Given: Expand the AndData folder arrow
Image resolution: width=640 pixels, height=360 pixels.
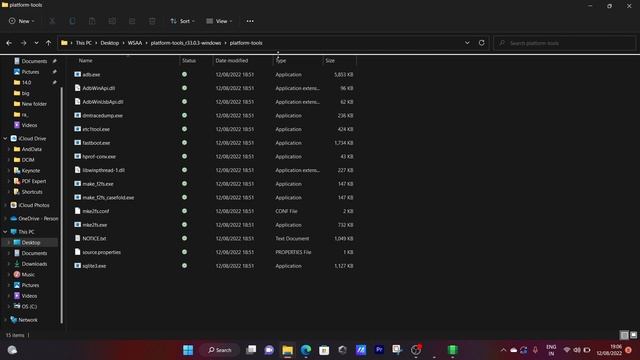Looking at the screenshot, I should 9,149.
